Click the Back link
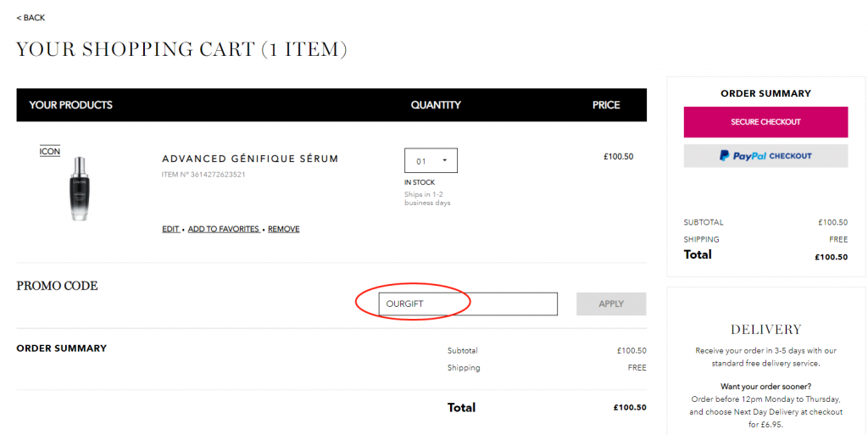 click(31, 18)
